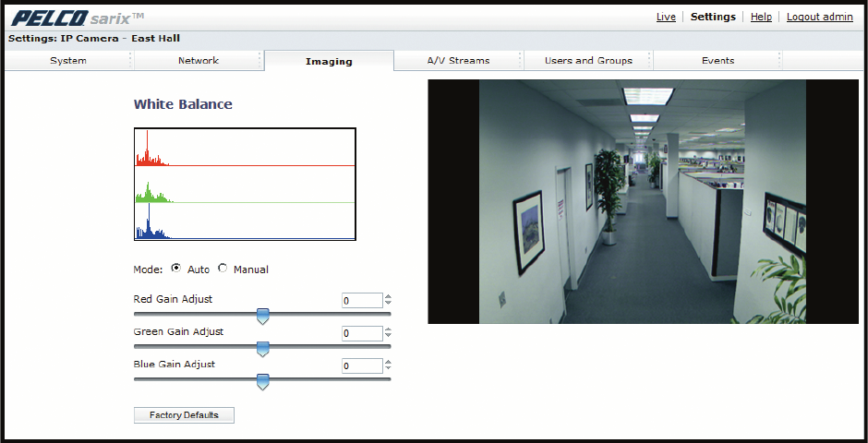Click the 'Blue Gain Adjust' label
This screenshot has height=443, width=868.
(175, 365)
